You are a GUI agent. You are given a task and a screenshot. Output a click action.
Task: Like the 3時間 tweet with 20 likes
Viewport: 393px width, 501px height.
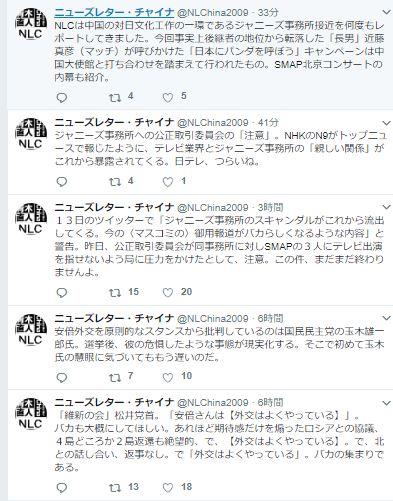[x=168, y=292]
